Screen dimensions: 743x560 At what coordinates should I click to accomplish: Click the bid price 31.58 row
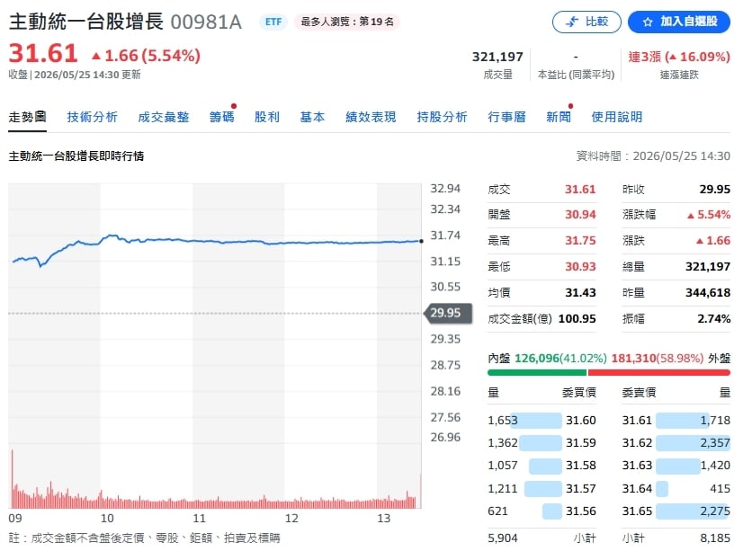pyautogui.click(x=542, y=466)
